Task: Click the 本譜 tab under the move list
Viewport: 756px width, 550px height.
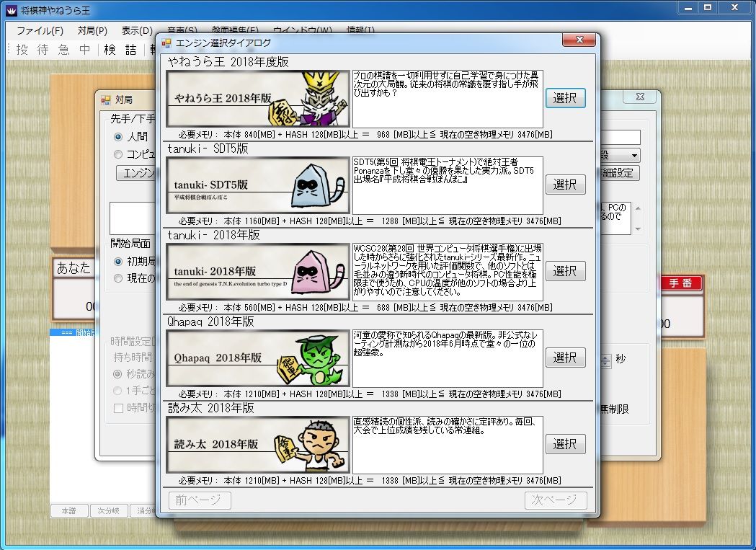Action: [x=69, y=510]
